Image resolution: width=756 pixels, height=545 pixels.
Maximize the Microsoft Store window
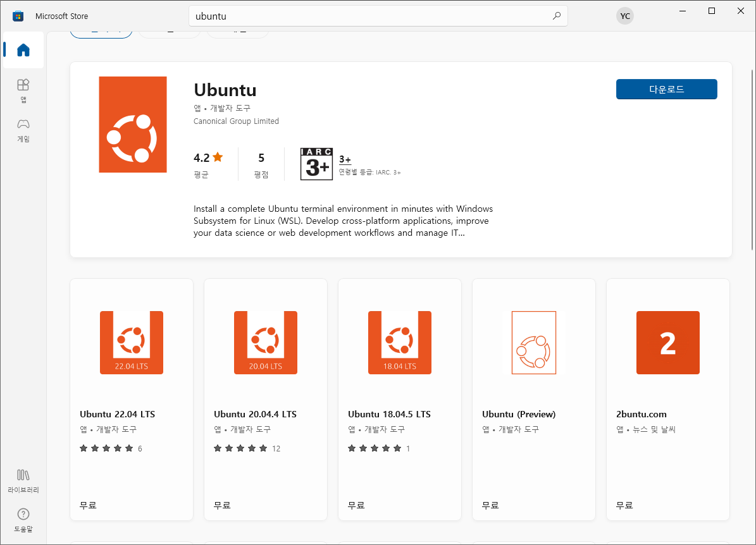pos(712,11)
